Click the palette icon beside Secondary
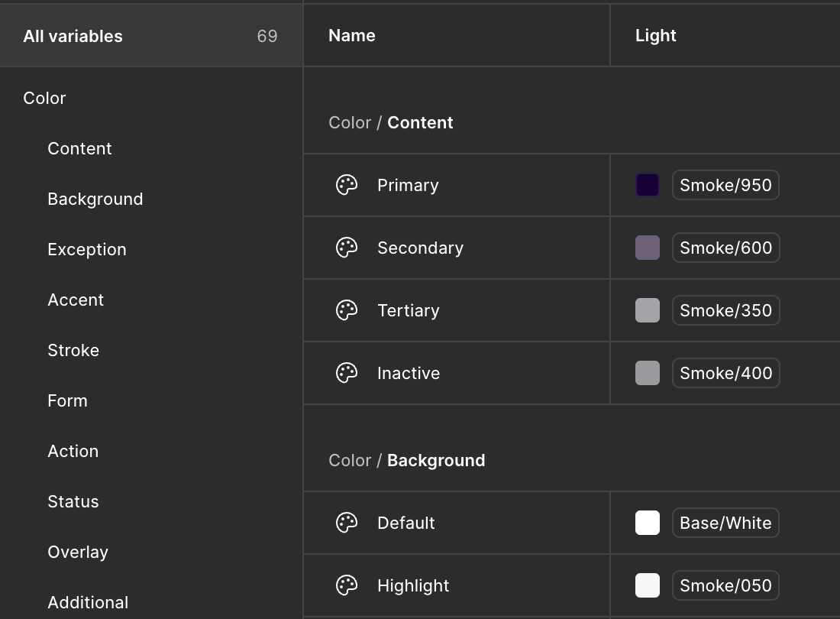The width and height of the screenshot is (840, 619). [x=347, y=248]
